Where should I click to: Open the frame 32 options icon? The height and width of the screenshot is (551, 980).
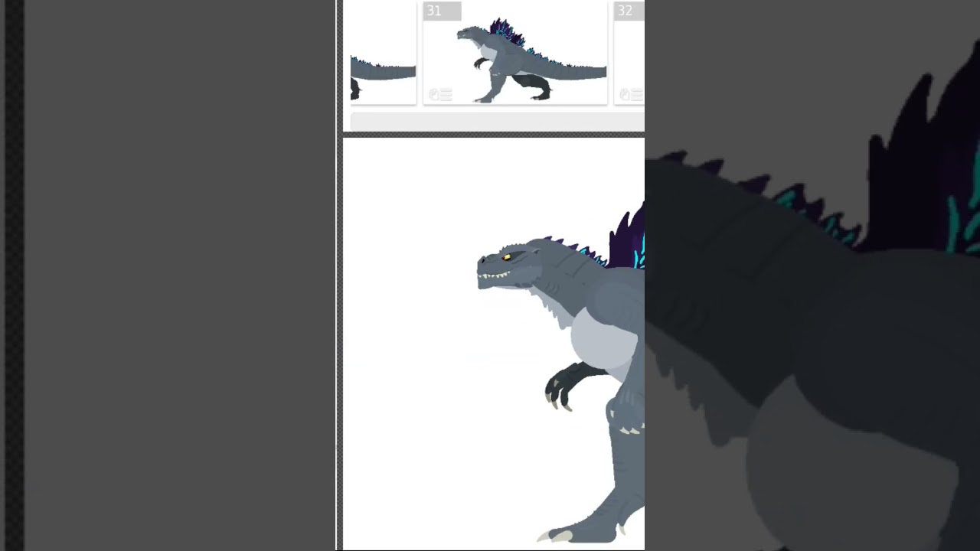[x=632, y=94]
